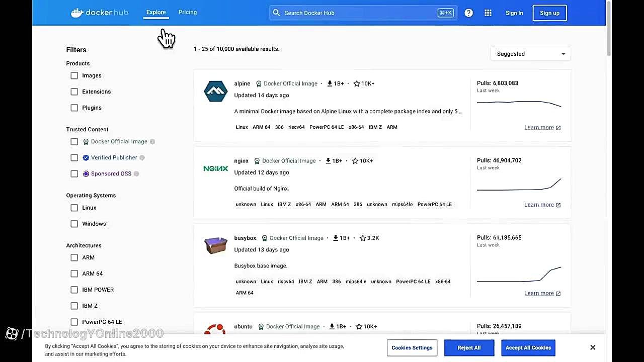Open the Pricing tab
The height and width of the screenshot is (362, 644).
pos(188,12)
